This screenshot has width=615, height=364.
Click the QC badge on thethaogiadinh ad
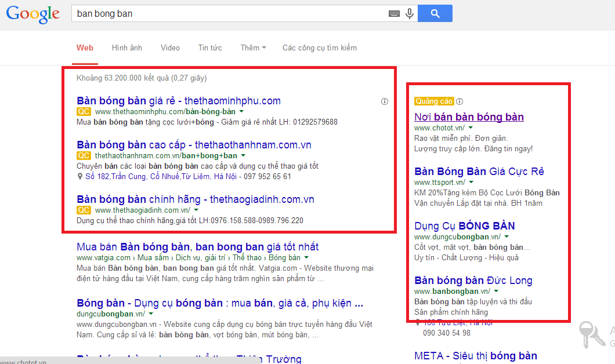(84, 209)
